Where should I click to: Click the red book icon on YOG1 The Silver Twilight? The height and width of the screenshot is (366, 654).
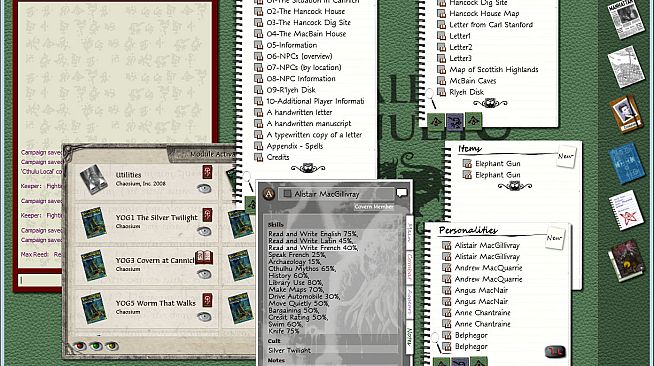point(207,215)
